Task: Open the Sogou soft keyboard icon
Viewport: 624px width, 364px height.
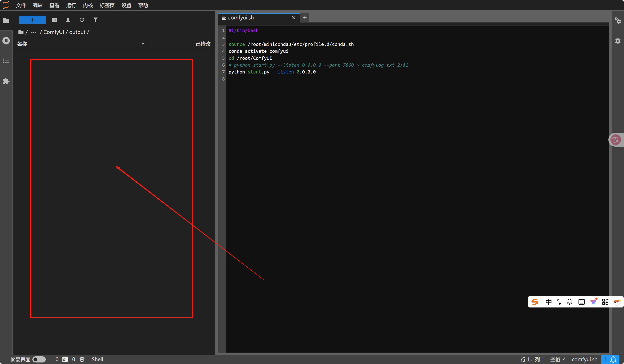Action: [x=581, y=302]
